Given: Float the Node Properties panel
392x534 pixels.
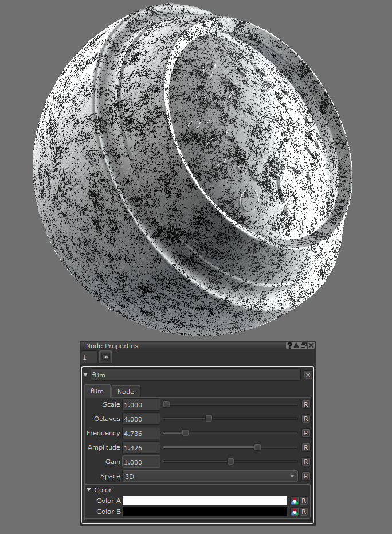Looking at the screenshot, I should pyautogui.click(x=304, y=345).
